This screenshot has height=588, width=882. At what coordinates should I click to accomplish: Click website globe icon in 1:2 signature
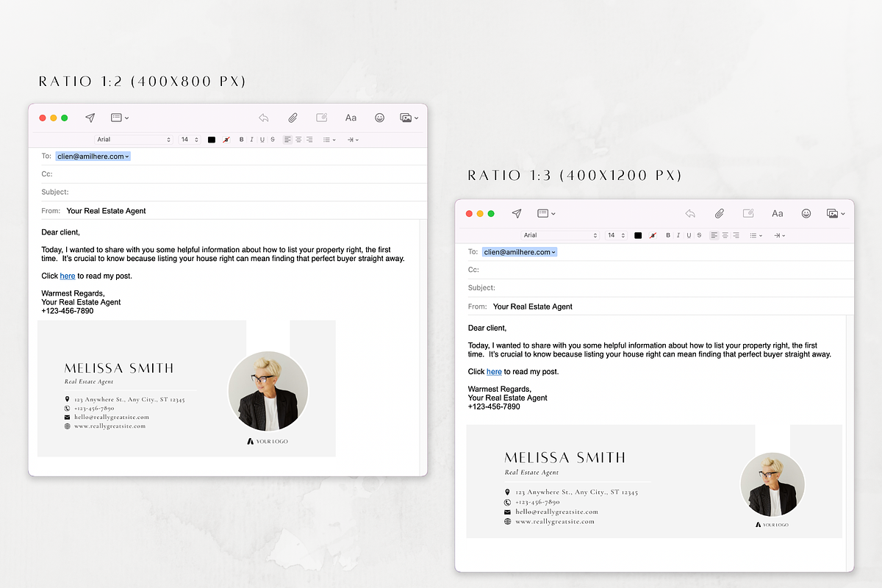(67, 426)
